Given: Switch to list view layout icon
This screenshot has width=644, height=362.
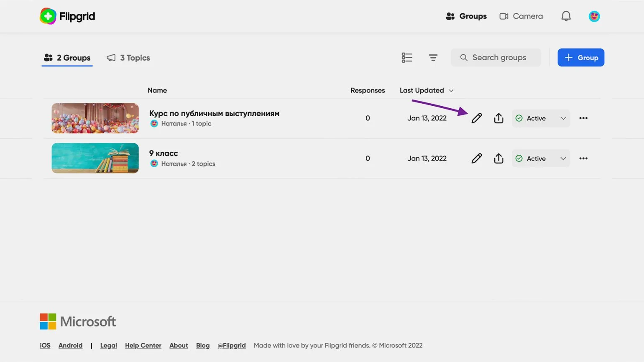Looking at the screenshot, I should pyautogui.click(x=406, y=58).
